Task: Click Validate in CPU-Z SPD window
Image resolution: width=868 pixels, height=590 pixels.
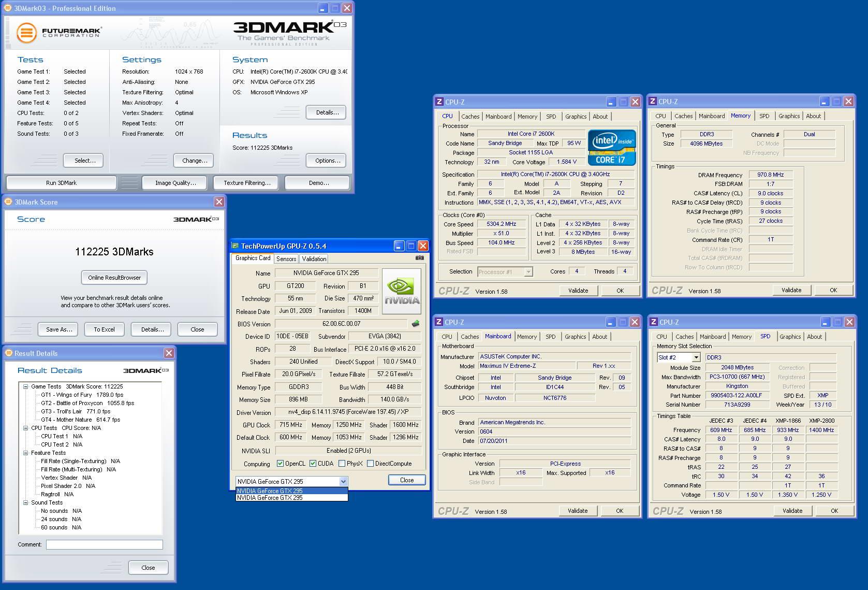Action: click(x=792, y=511)
